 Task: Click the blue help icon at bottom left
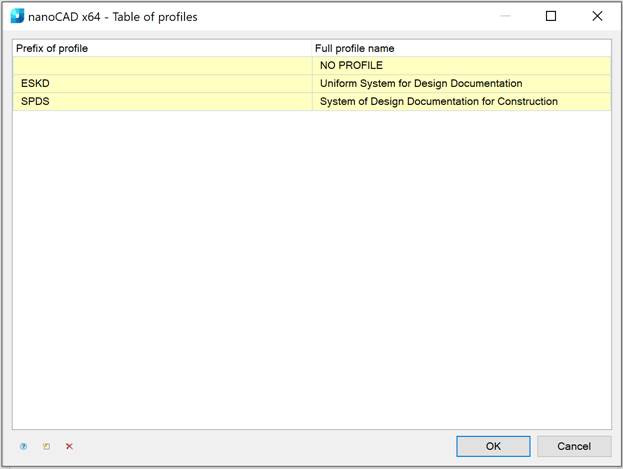coord(23,446)
